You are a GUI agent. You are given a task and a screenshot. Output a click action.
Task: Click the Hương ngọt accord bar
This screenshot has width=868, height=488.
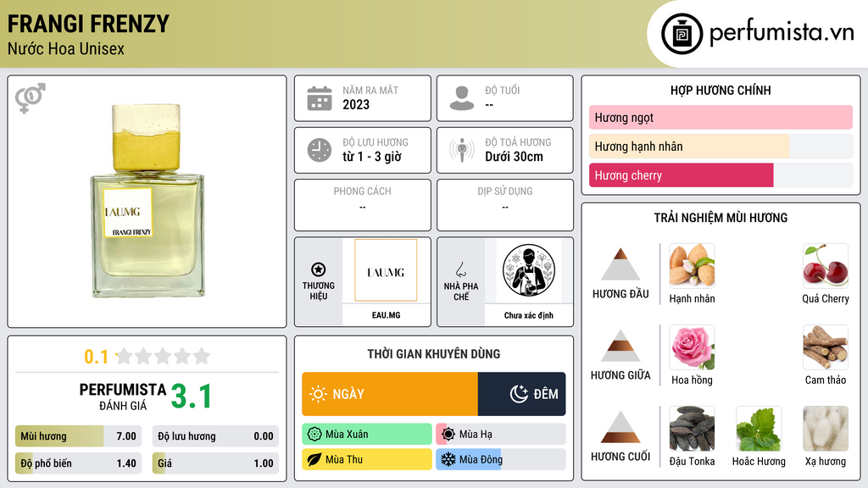click(721, 117)
